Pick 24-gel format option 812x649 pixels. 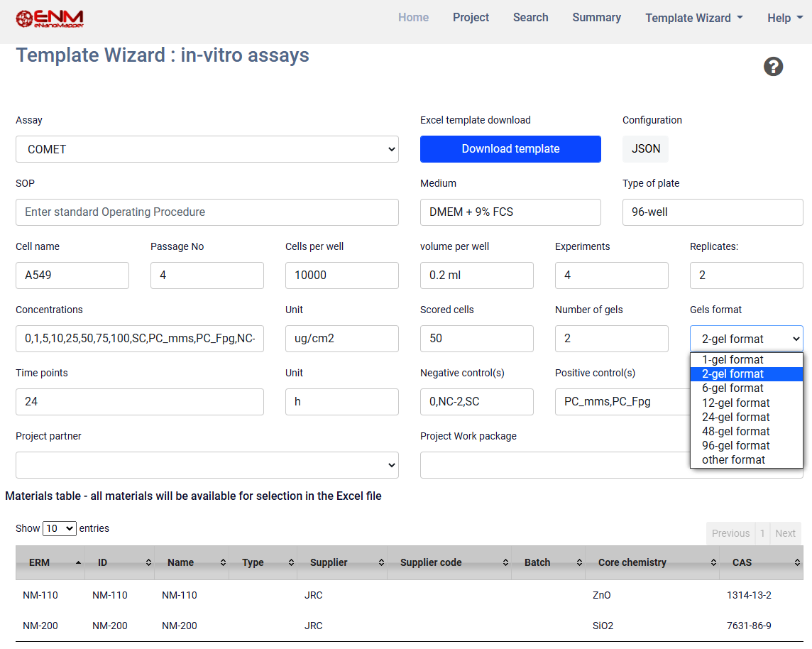746,417
